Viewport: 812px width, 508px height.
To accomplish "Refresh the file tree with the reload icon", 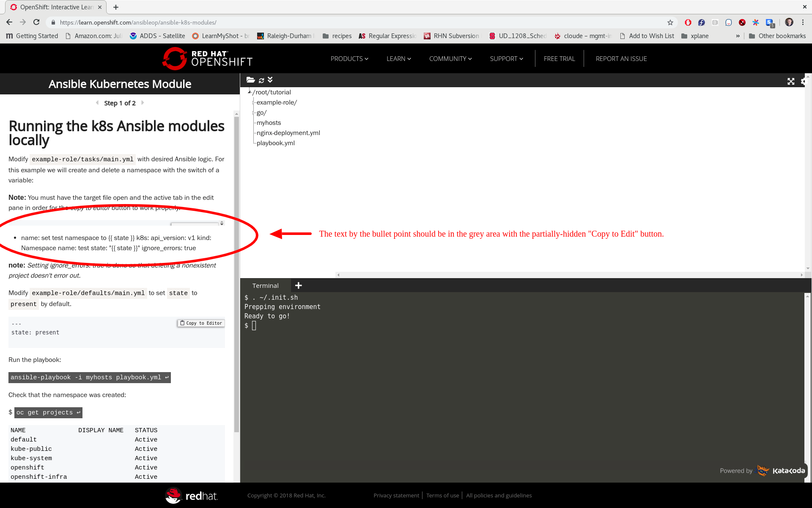I will pos(261,80).
